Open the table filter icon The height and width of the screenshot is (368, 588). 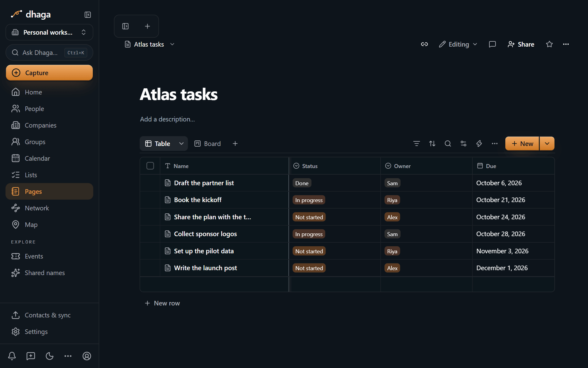click(x=416, y=144)
